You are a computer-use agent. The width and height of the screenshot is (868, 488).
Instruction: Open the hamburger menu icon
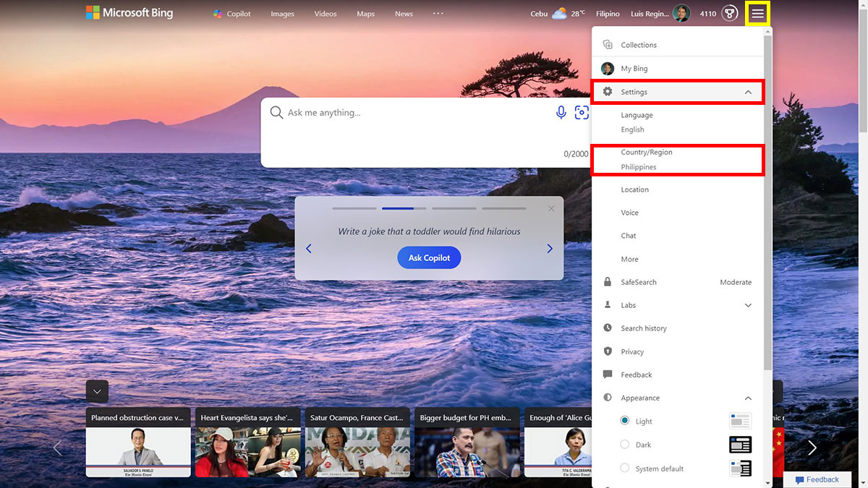coord(757,14)
